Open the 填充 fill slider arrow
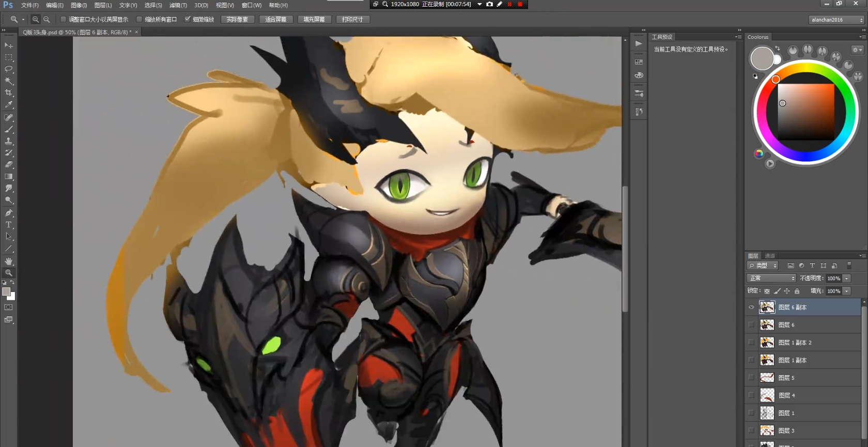This screenshot has width=868, height=447. (x=847, y=291)
